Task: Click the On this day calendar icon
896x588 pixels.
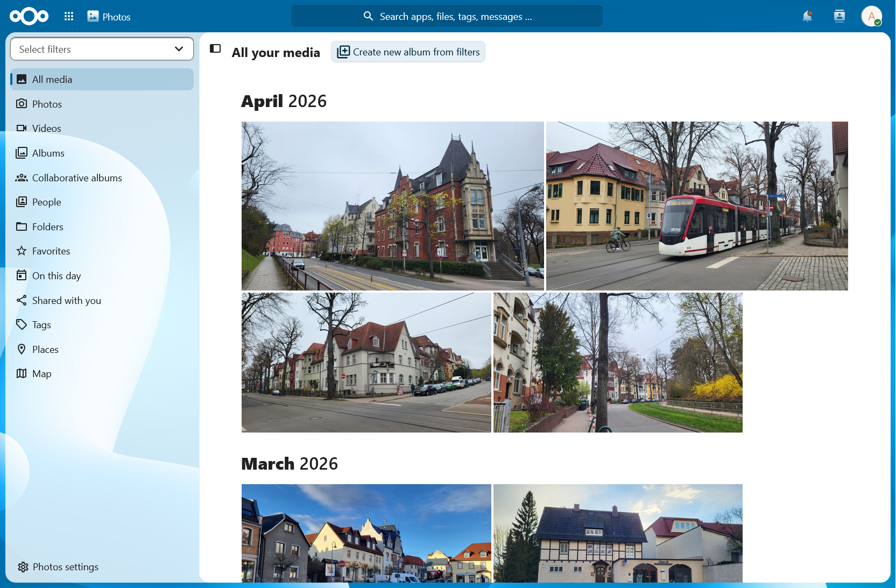Action: pos(22,275)
